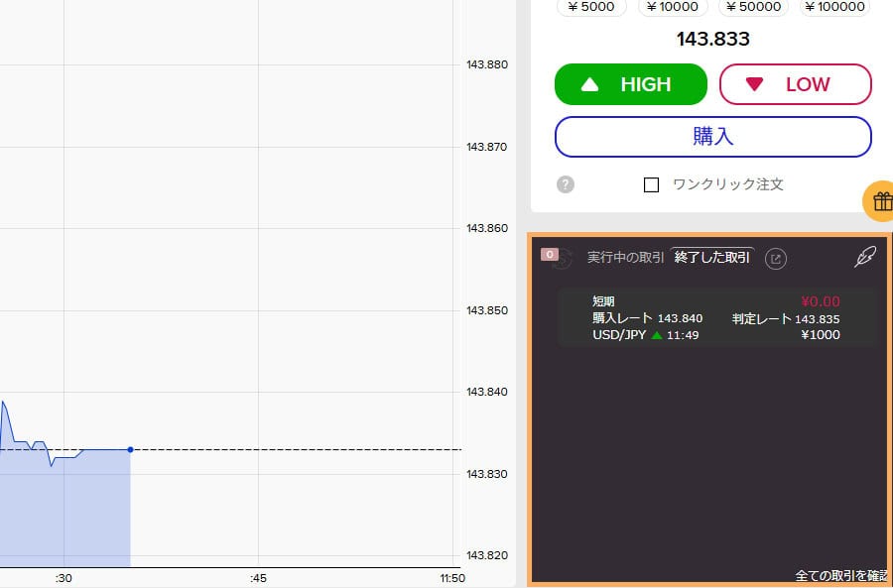Select the ¥5000 amount preset

pos(591,7)
